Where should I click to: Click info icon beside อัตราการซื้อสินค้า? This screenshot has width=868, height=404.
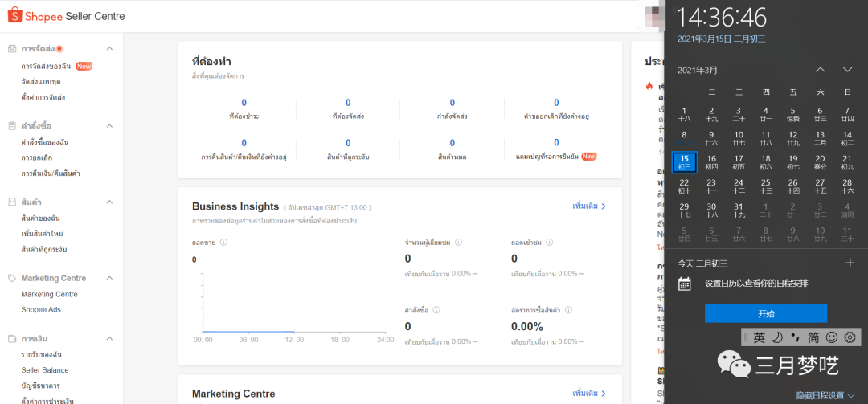tap(567, 310)
